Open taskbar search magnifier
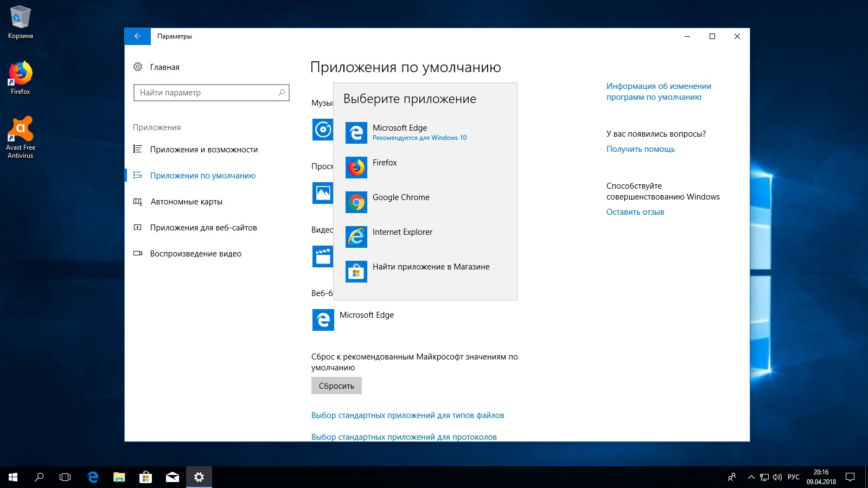 (x=39, y=477)
